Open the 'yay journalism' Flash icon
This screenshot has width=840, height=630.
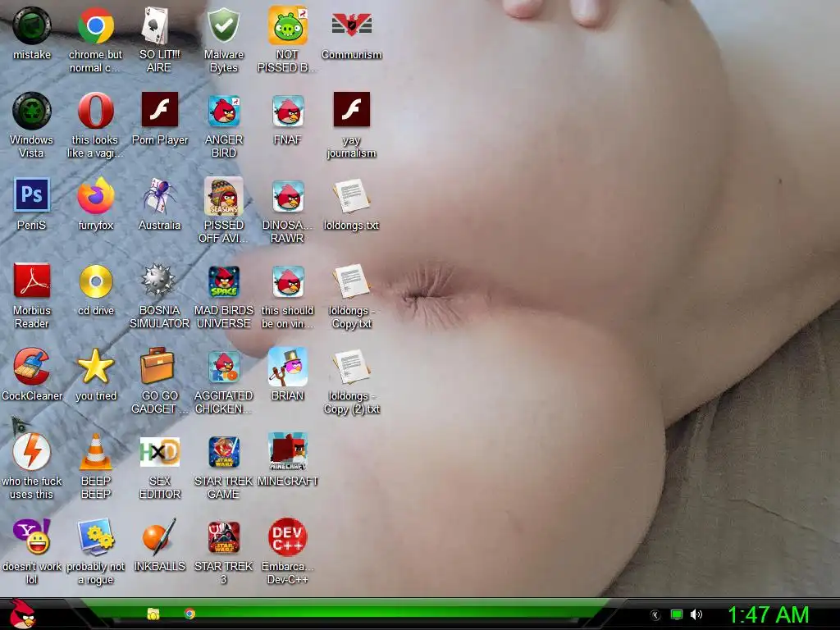click(x=351, y=109)
